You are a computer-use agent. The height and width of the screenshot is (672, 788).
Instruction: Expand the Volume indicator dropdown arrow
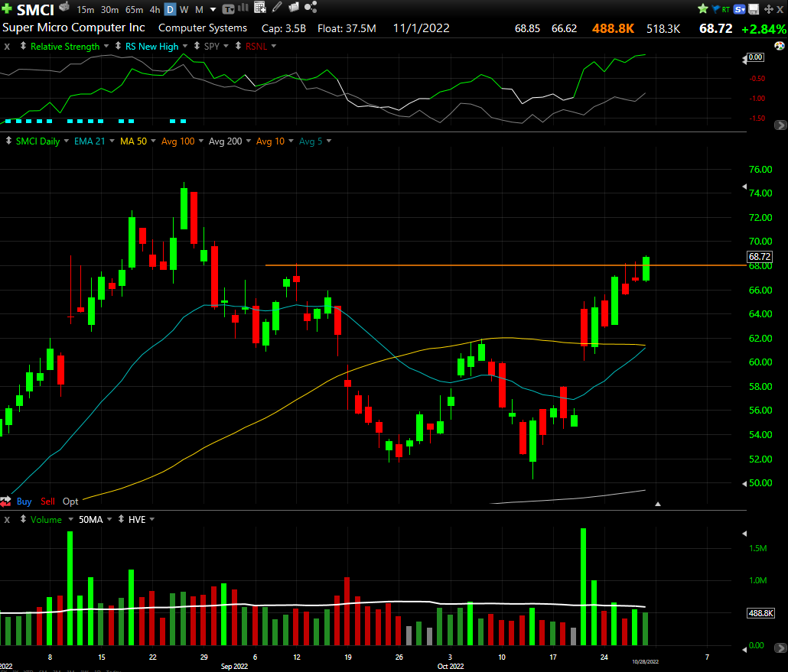point(71,519)
